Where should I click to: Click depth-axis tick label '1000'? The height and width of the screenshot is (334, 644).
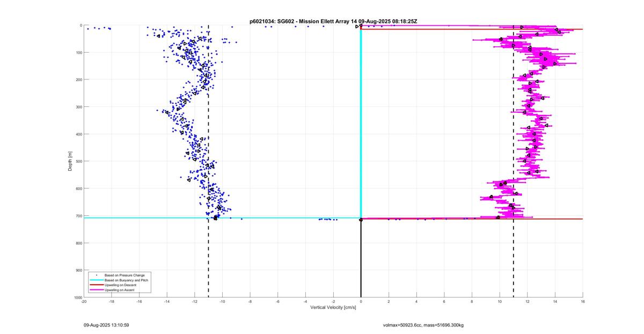point(78,297)
